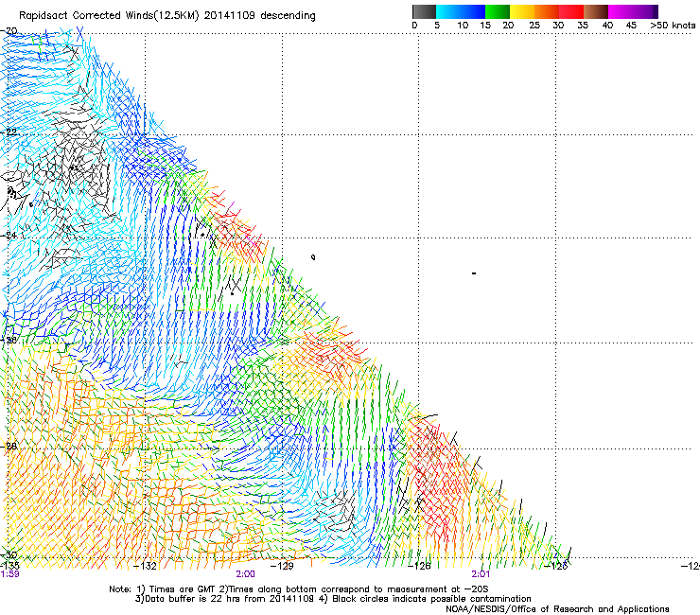Screen dimensions: 700x615
Task: Click the dark purple >50 knots legend color
Action: click(x=656, y=11)
